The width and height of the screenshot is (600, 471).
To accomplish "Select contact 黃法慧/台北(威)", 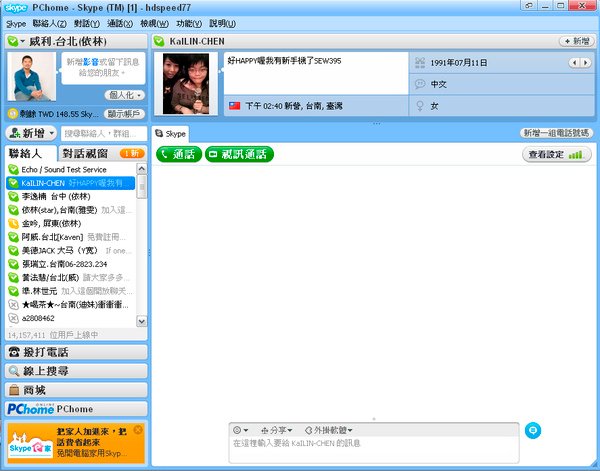I will (x=71, y=277).
